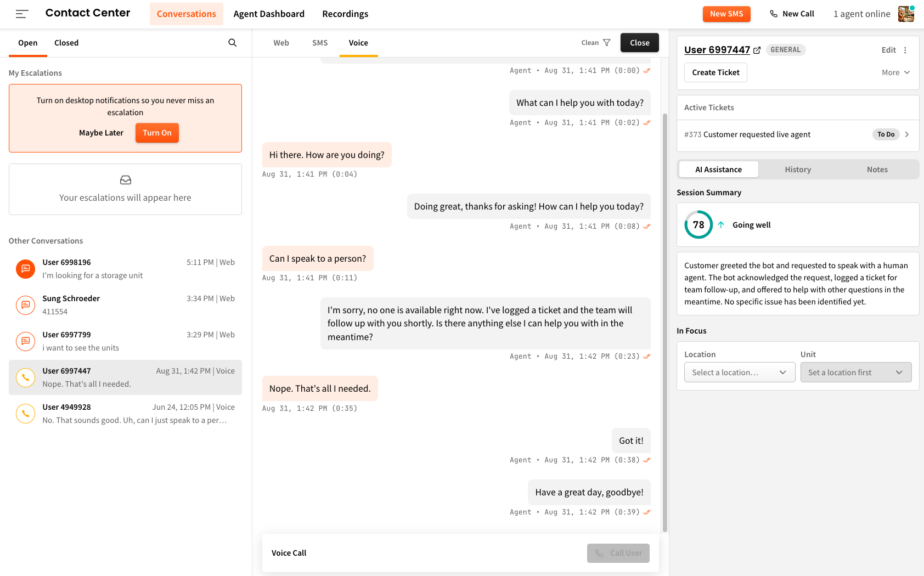Click the sentiment score 78 gauge

[x=698, y=225]
